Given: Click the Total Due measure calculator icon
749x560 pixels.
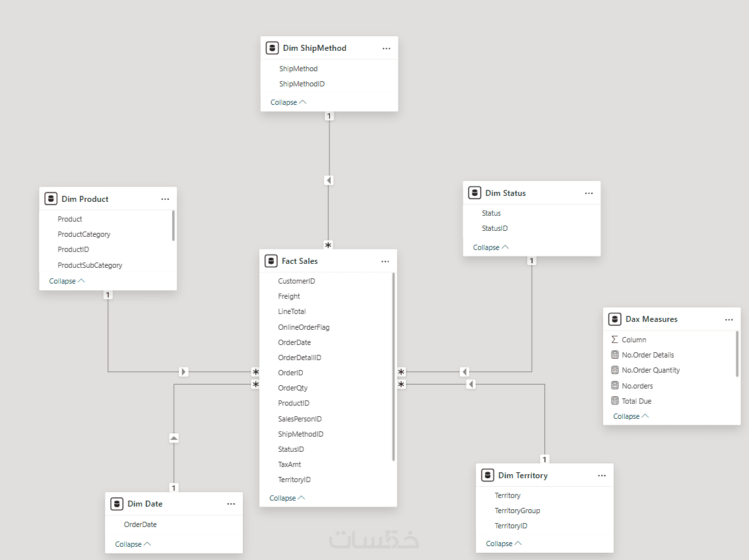Looking at the screenshot, I should pyautogui.click(x=615, y=401).
